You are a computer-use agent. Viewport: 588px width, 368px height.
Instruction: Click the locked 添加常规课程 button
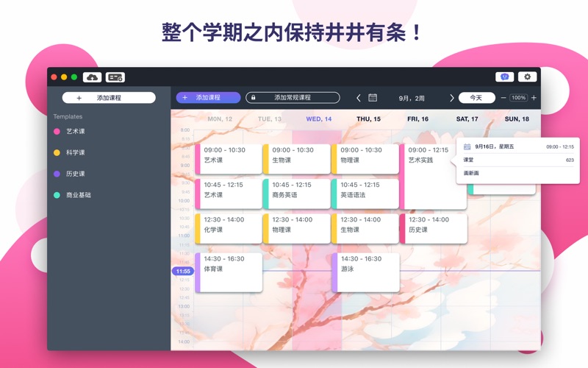[x=293, y=98]
